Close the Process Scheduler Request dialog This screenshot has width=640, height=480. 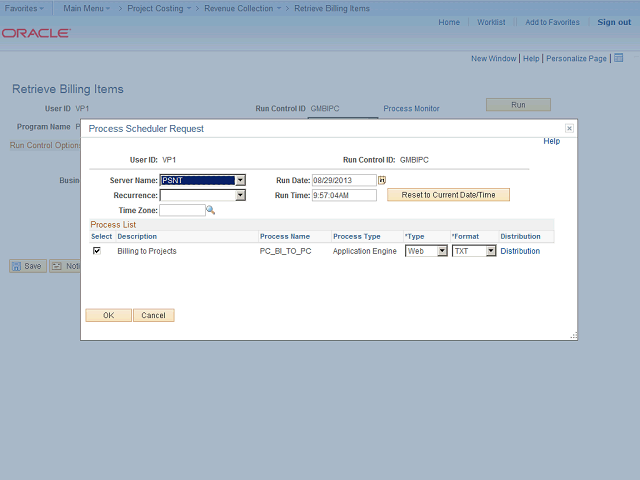coord(569,129)
